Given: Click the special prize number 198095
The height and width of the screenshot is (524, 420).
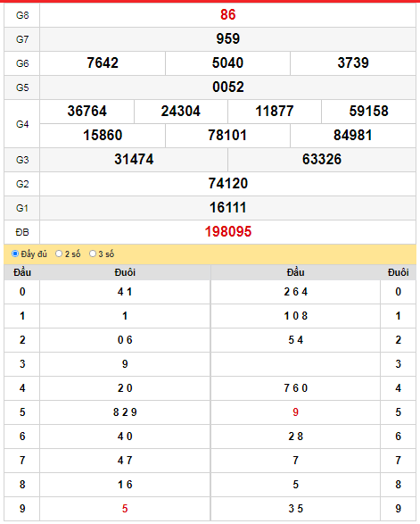Looking at the screenshot, I should tap(228, 231).
